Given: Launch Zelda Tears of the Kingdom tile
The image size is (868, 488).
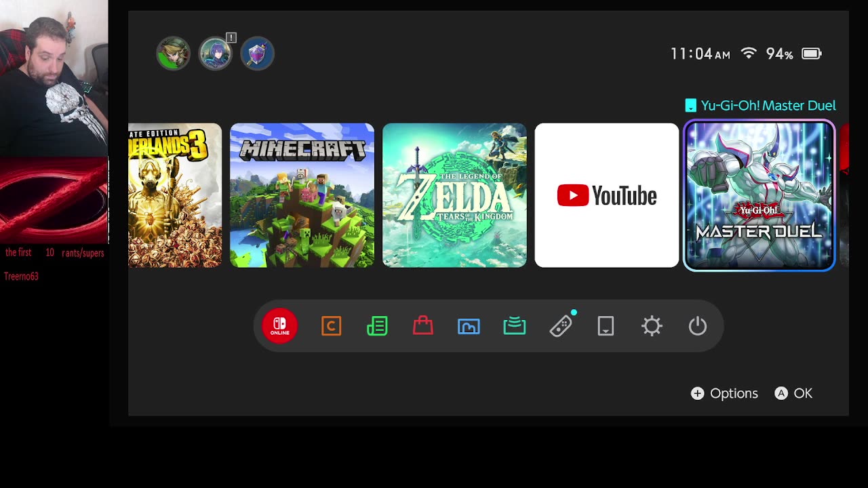Looking at the screenshot, I should pos(454,195).
